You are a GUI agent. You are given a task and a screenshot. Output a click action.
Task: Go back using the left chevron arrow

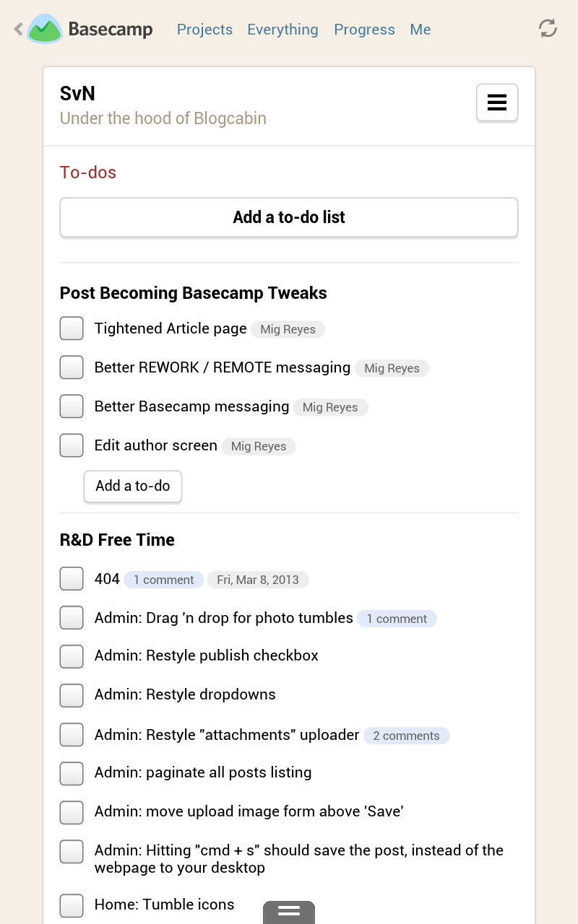[x=16, y=29]
